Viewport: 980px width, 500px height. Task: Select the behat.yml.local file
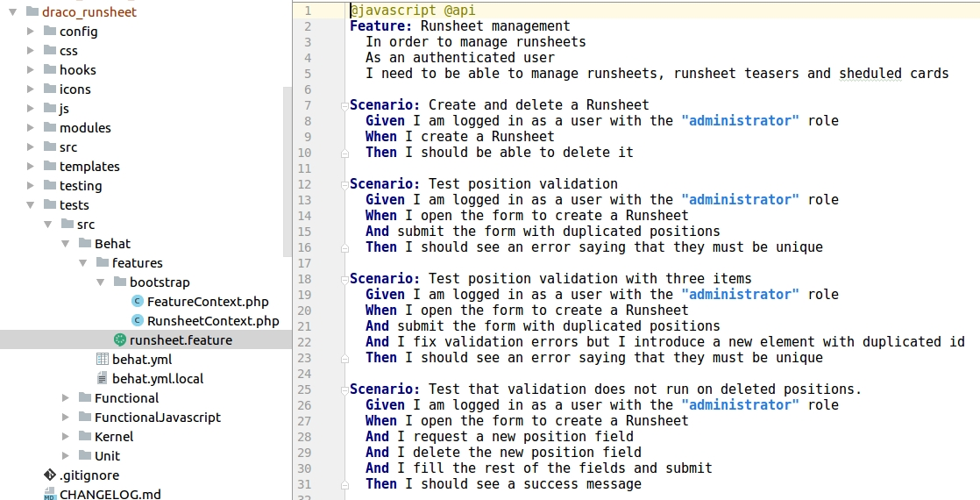point(158,379)
